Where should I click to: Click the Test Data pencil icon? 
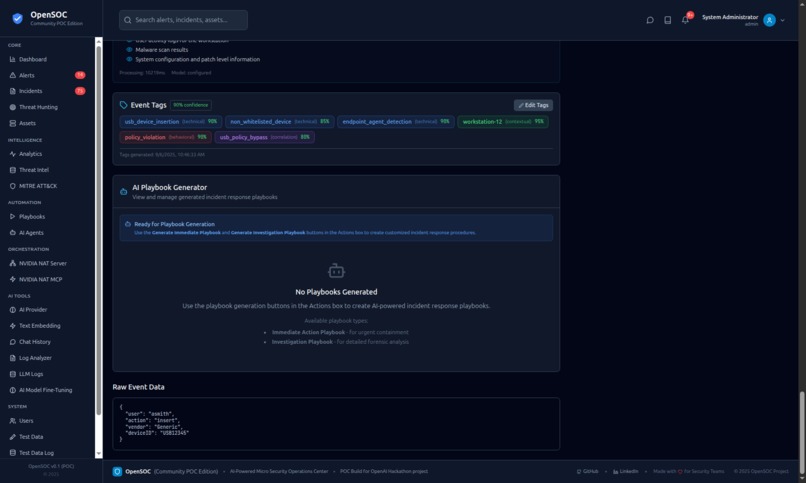point(12,437)
